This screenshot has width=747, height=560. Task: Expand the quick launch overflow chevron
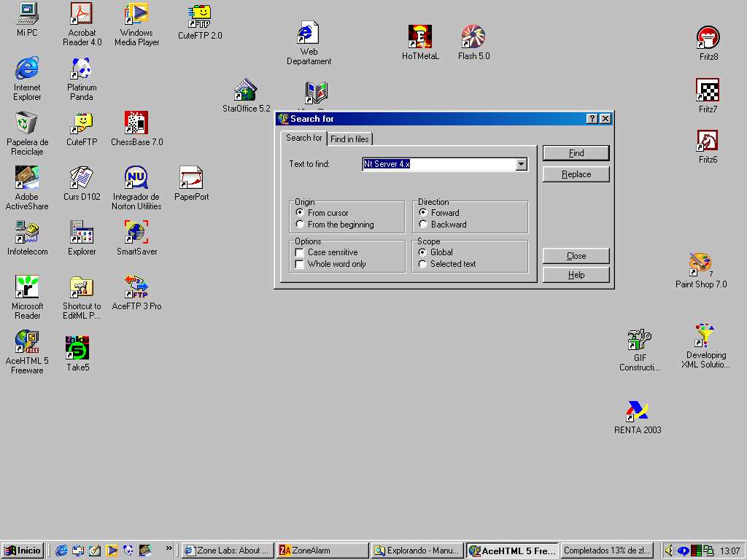pos(169,548)
